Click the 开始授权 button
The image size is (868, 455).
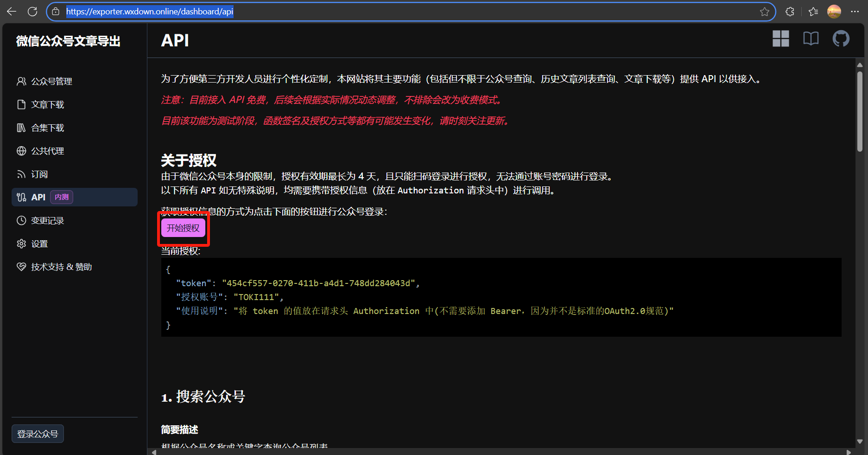183,228
